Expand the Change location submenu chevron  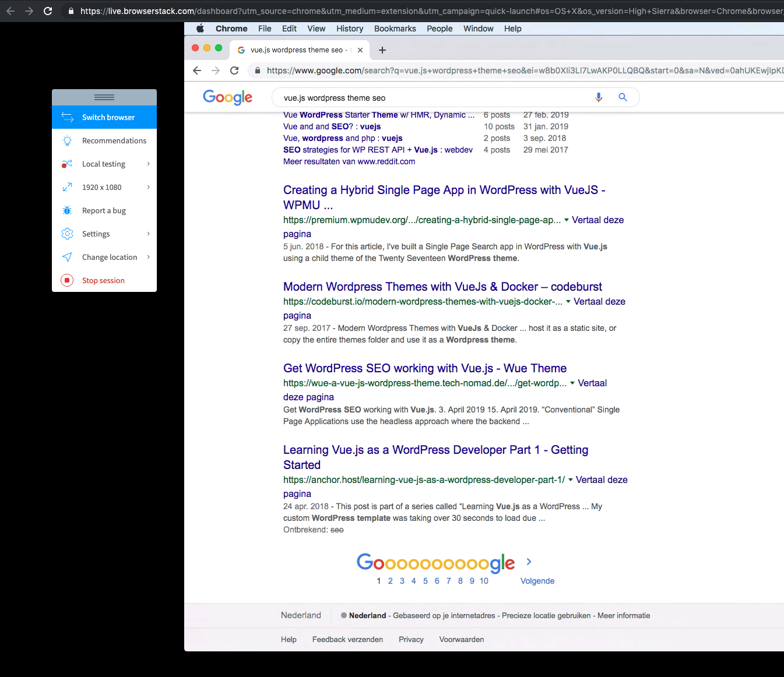pos(149,257)
